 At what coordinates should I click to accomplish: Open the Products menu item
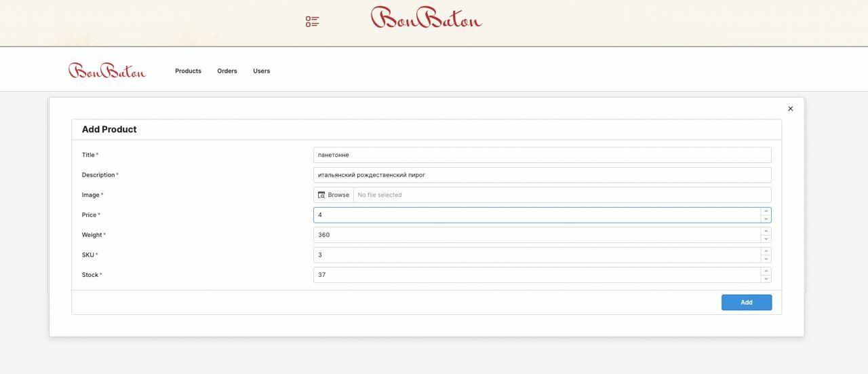point(188,71)
